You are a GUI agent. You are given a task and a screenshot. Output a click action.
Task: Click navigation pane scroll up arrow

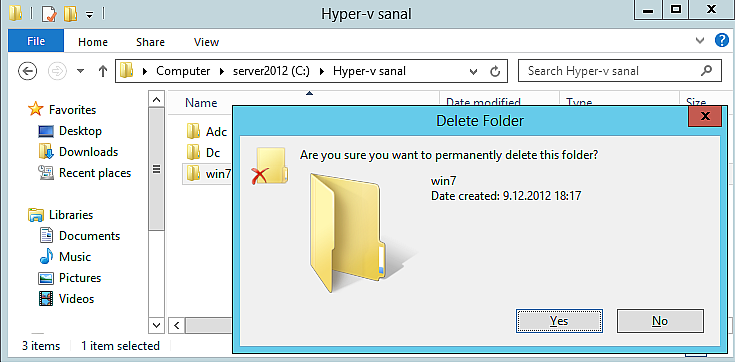157,100
